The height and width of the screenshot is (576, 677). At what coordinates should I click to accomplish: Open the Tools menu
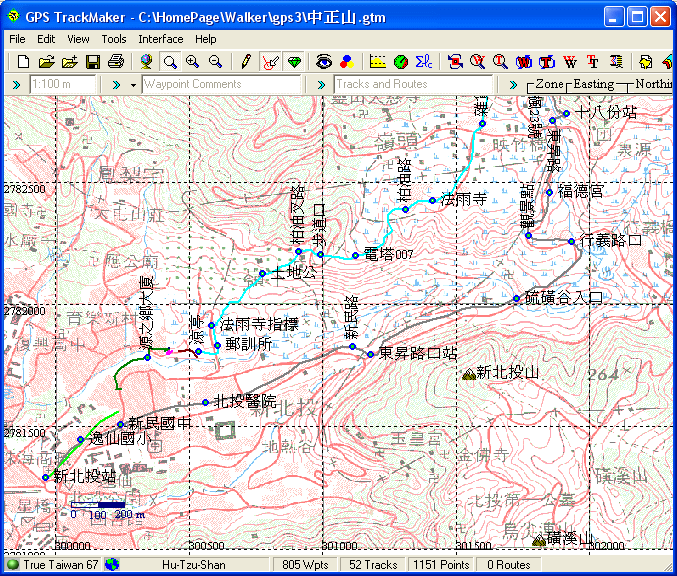click(113, 39)
